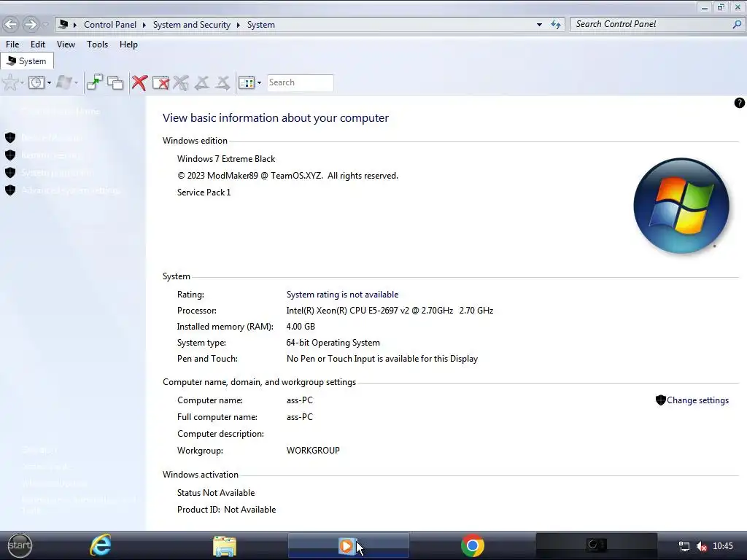The height and width of the screenshot is (560, 747).
Task: Click the shield icon beside Change settings
Action: tap(660, 400)
